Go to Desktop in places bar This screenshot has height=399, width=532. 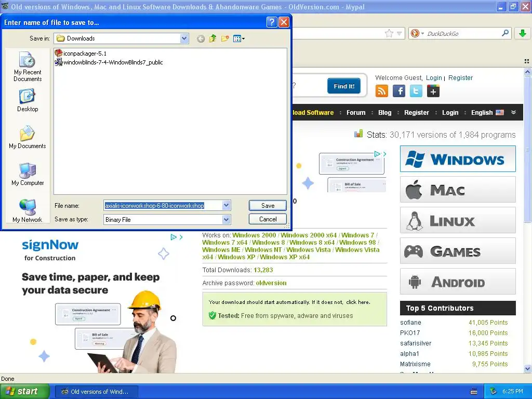(28, 100)
